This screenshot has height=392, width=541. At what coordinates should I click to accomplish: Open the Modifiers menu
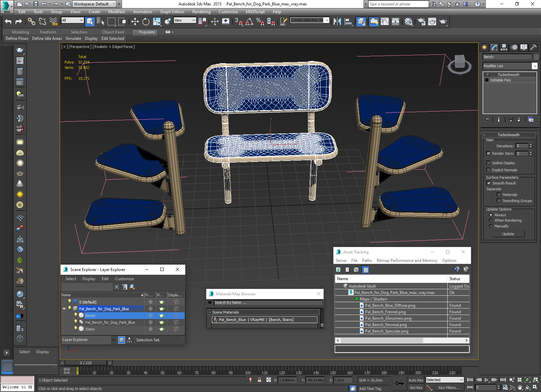click(117, 12)
